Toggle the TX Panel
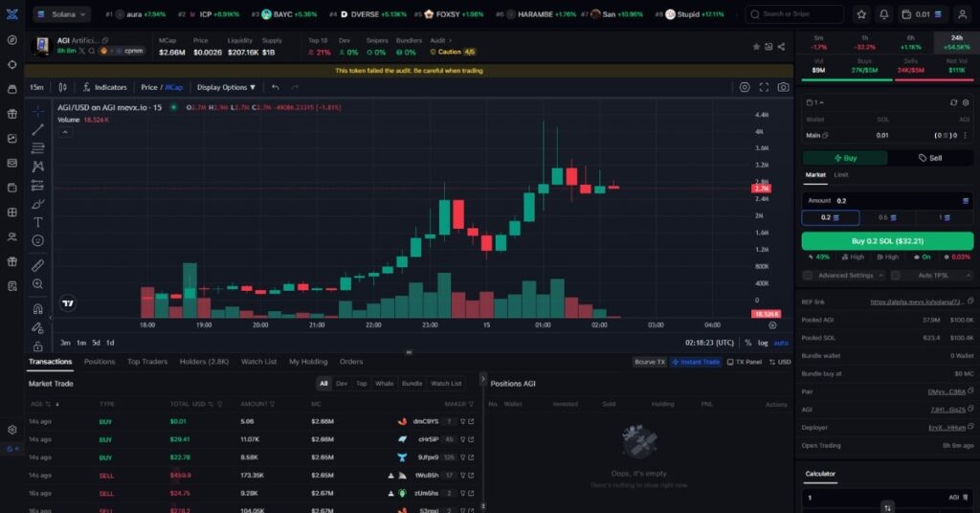 pos(745,362)
